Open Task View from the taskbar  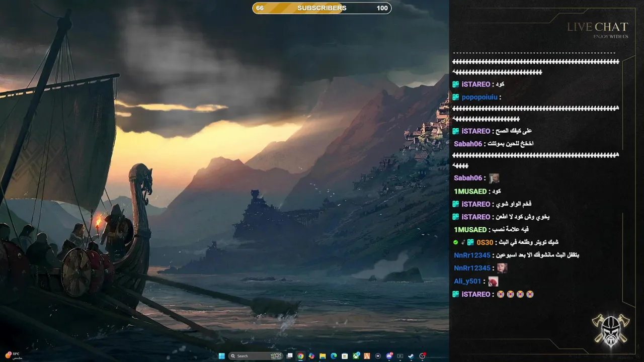point(289,356)
